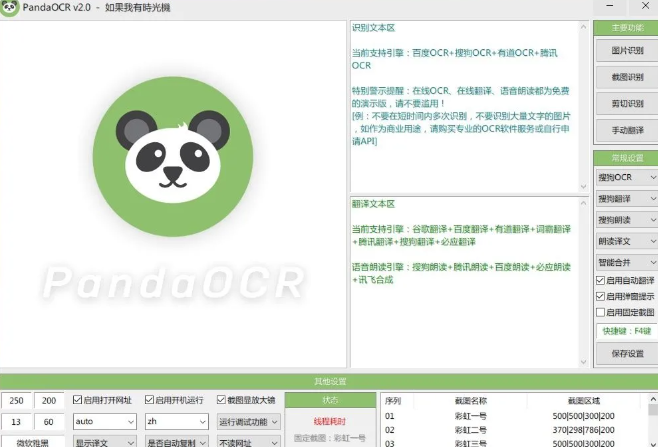Open the 显示译文 dropdown
Screen dimensions: 658x447
pyautogui.click(x=105, y=442)
